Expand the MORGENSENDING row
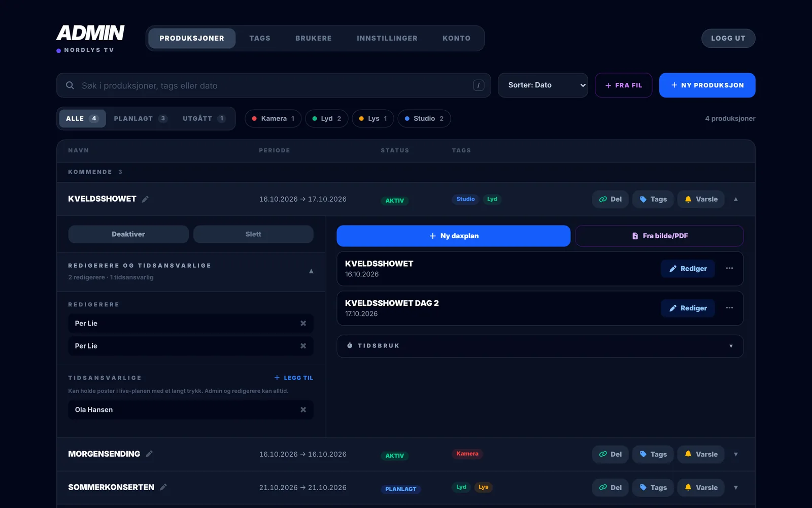Image resolution: width=812 pixels, height=508 pixels. [x=736, y=454]
